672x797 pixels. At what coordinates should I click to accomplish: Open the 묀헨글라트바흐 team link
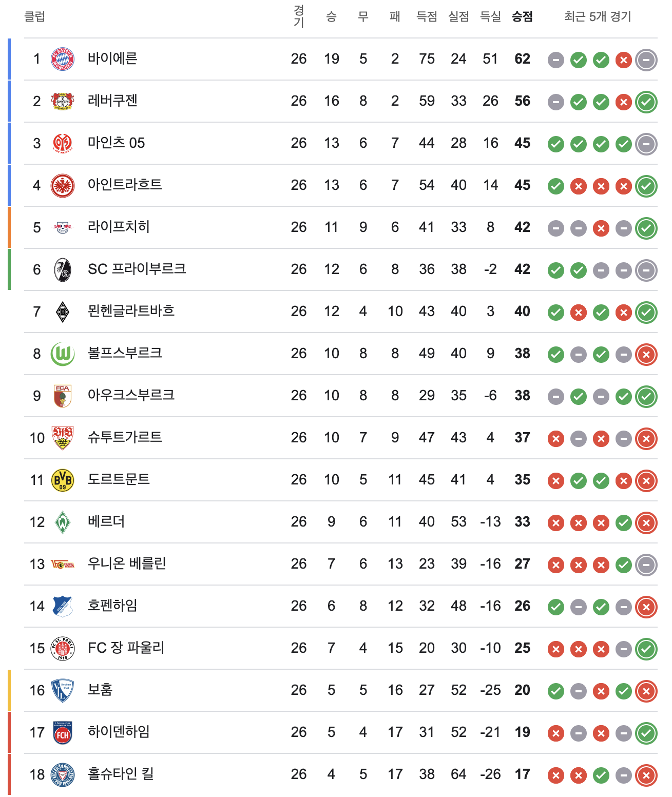[x=131, y=311]
